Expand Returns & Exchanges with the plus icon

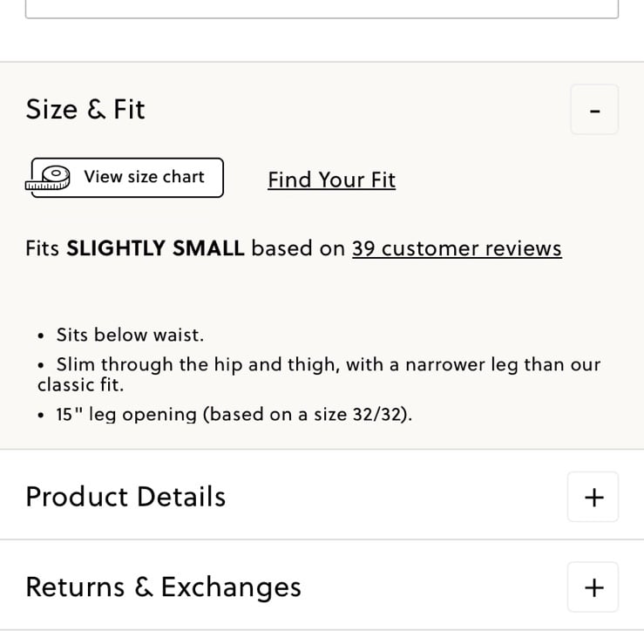coord(593,587)
